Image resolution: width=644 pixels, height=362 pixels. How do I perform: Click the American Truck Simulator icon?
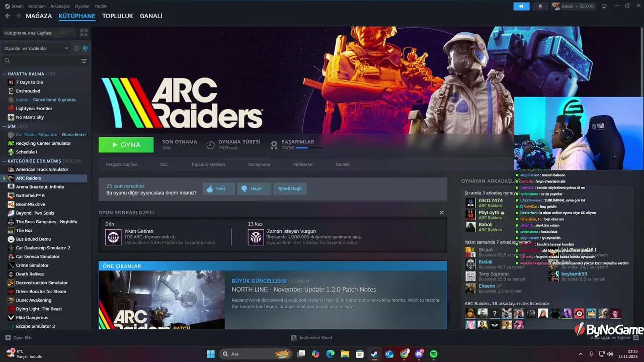(11, 169)
